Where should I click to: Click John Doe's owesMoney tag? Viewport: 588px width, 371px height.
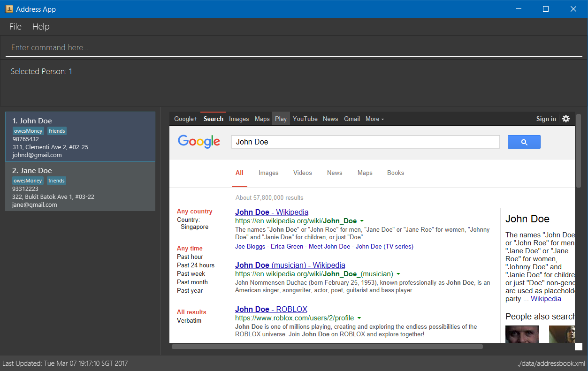pyautogui.click(x=28, y=131)
